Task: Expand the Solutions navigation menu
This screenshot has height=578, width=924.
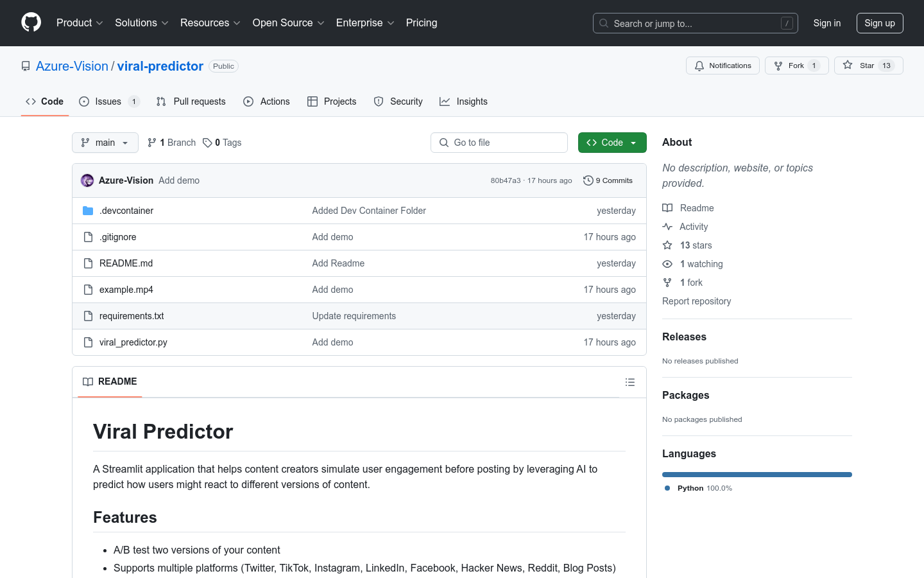Action: coord(141,23)
